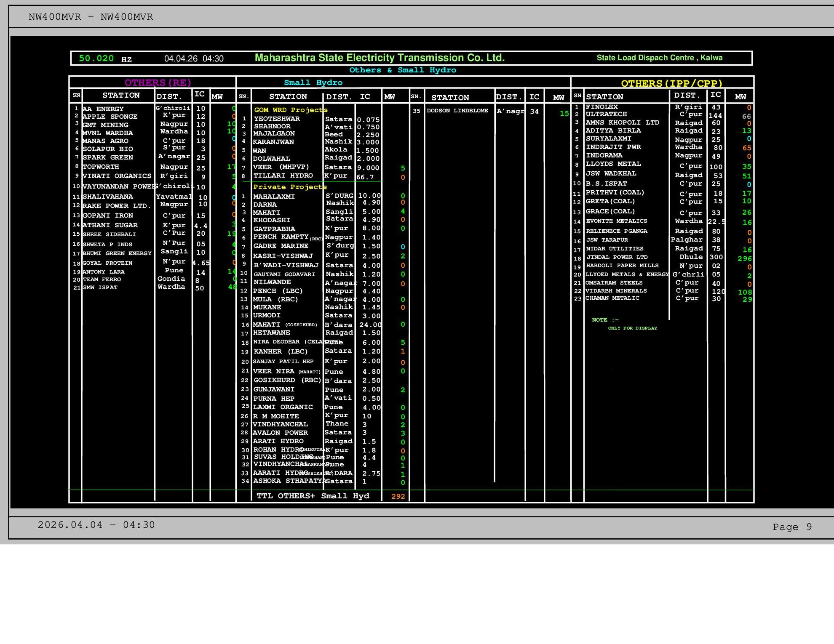Select the GOM WRD Projects subheading

tap(291, 110)
